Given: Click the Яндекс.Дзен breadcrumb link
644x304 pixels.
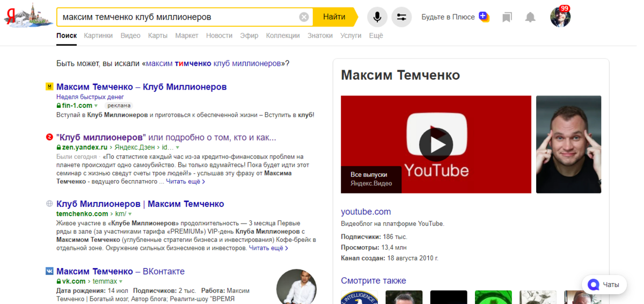Looking at the screenshot, I should (136, 147).
